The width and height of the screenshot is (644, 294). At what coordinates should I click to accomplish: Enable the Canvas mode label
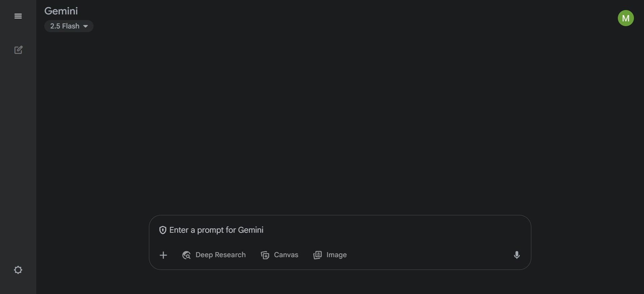pos(286,255)
